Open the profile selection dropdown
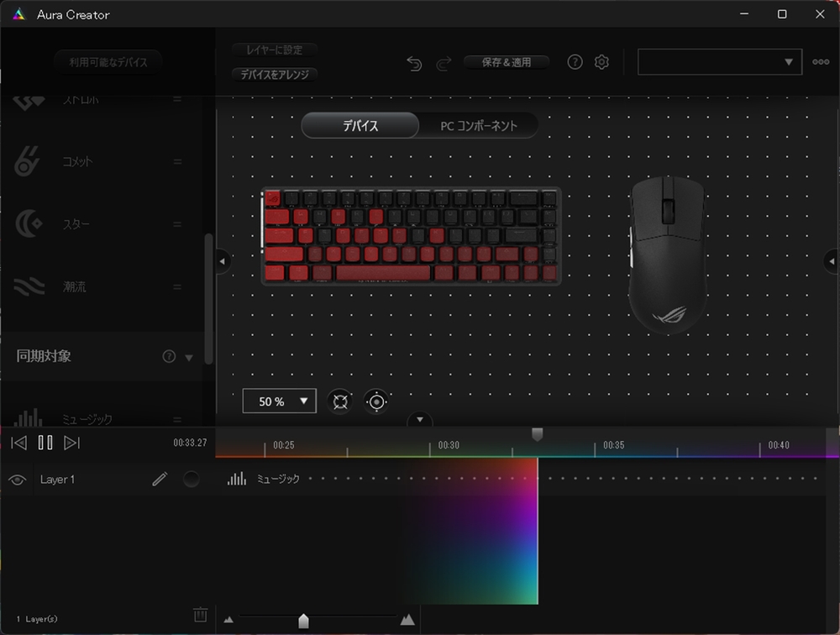Image resolution: width=840 pixels, height=635 pixels. click(720, 62)
